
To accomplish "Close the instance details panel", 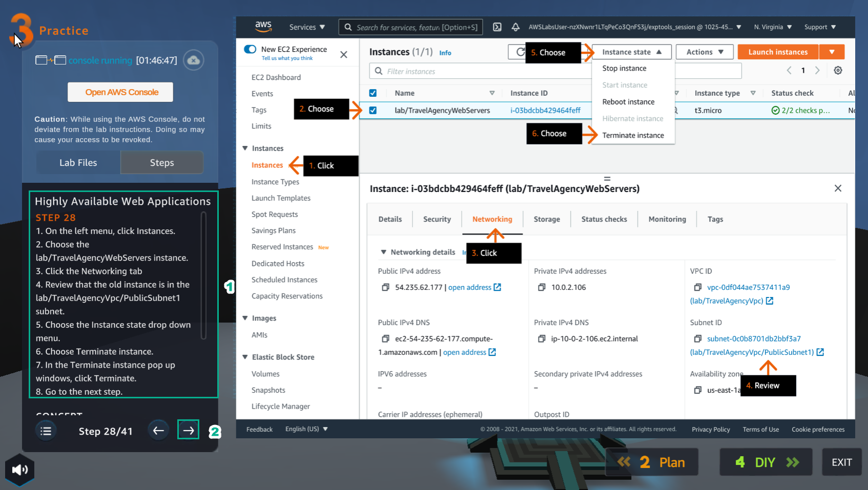I will click(x=838, y=188).
